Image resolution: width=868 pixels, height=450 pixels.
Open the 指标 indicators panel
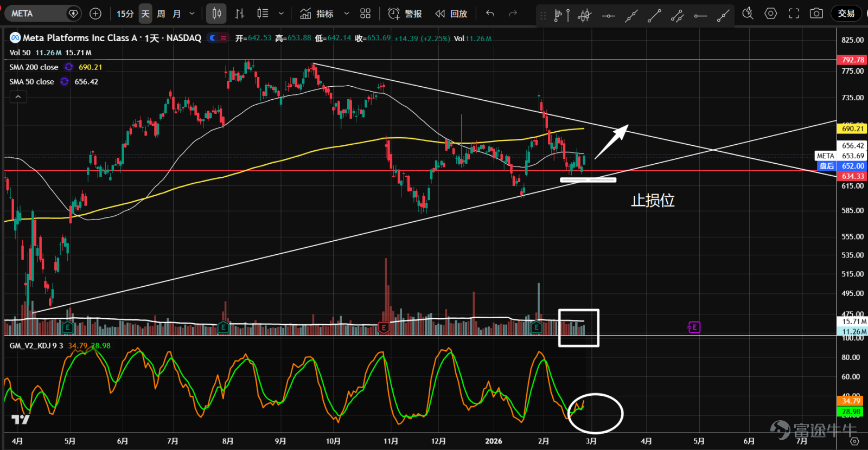point(317,14)
